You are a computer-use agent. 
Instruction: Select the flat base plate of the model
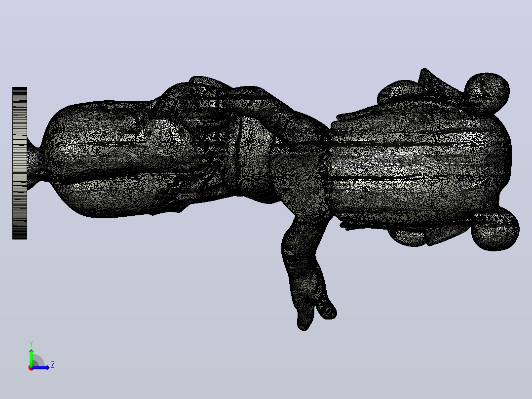[20, 163]
